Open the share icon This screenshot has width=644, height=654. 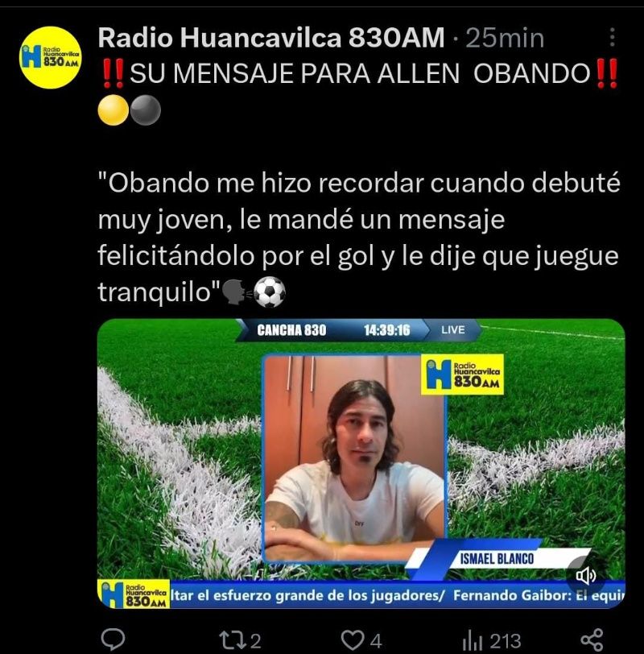tap(592, 640)
